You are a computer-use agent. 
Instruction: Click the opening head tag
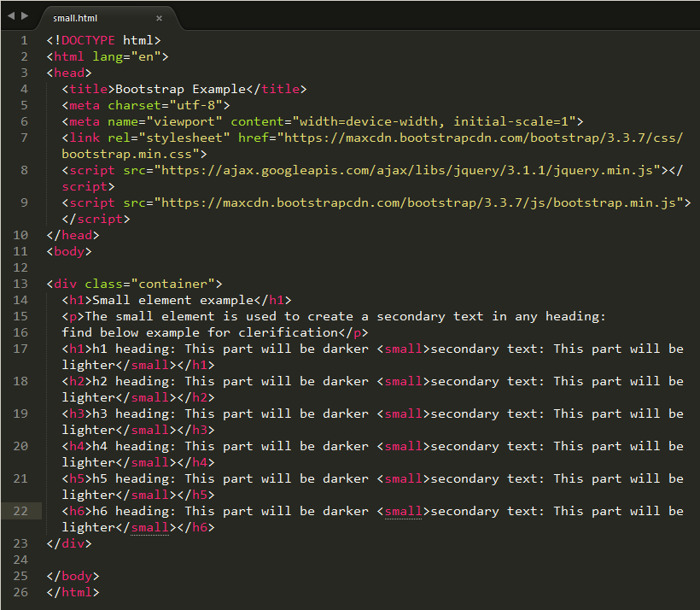tap(69, 73)
